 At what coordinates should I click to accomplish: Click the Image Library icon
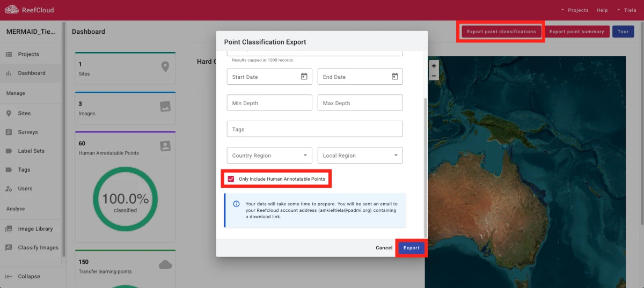(9, 228)
